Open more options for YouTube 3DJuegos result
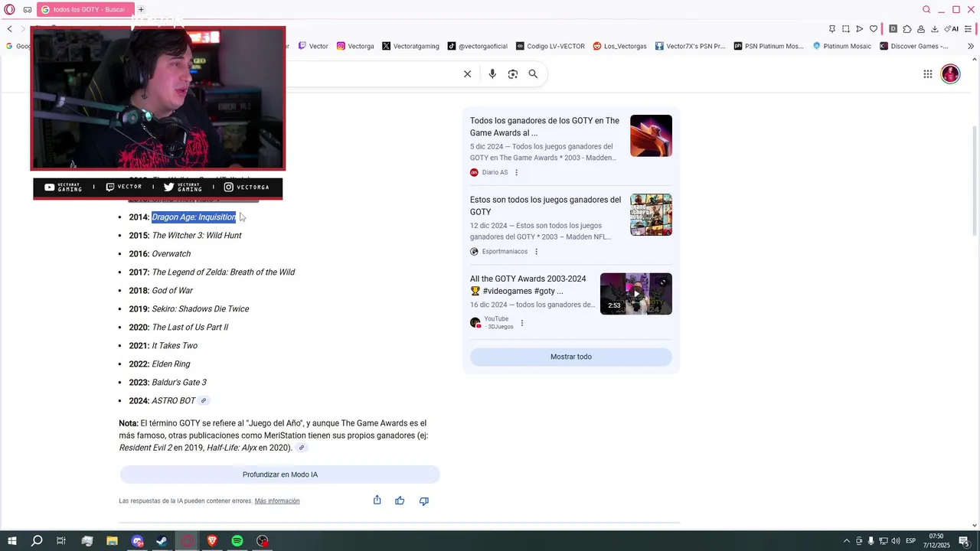This screenshot has height=551, width=980. pyautogui.click(x=522, y=323)
